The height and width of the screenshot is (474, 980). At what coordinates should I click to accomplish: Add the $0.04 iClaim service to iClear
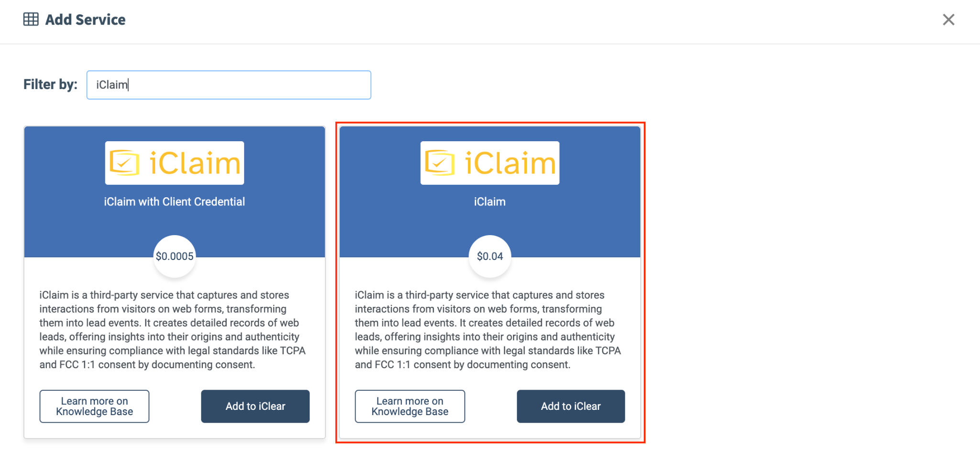tap(571, 406)
